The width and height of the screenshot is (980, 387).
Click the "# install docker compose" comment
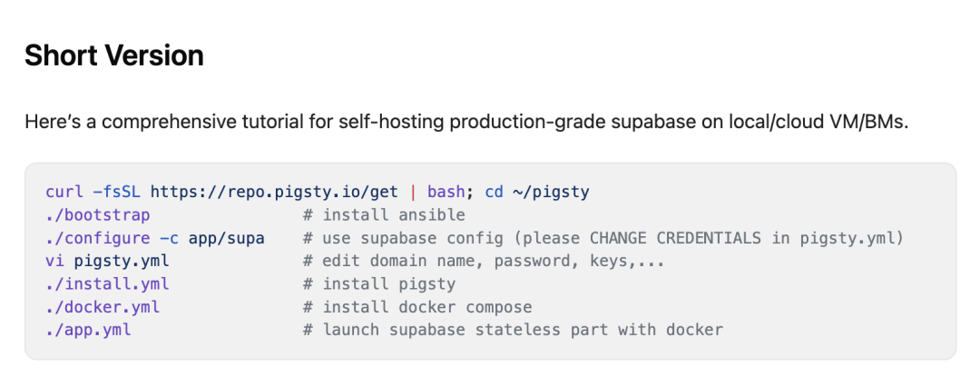pos(417,307)
